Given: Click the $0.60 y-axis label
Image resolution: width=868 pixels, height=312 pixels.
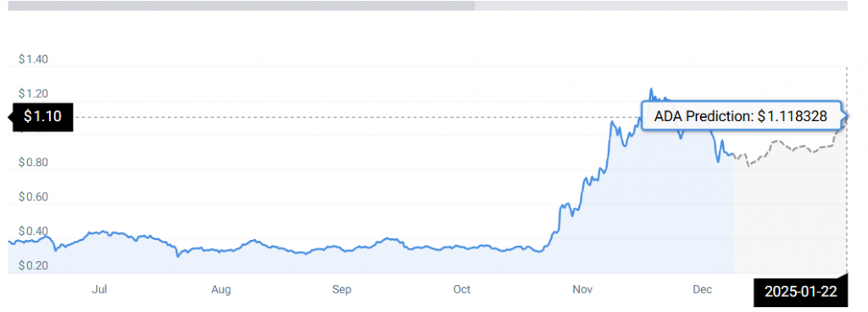Looking at the screenshot, I should pos(33,197).
